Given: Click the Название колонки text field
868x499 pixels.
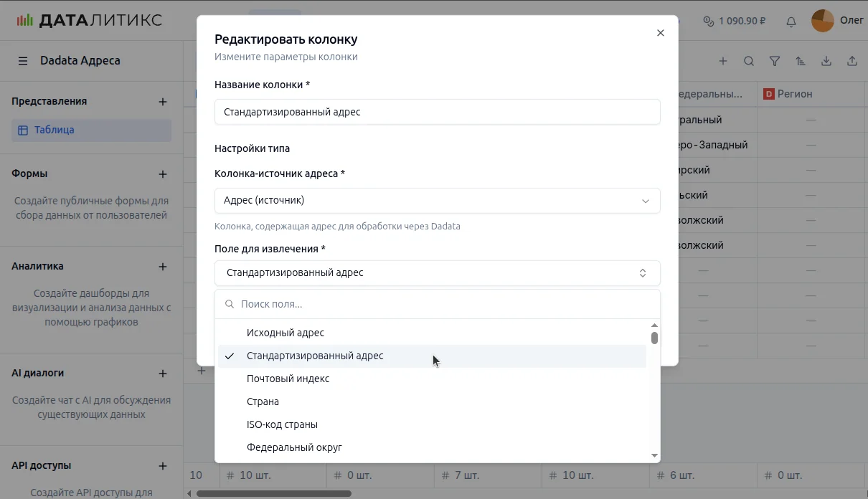Looking at the screenshot, I should point(437,112).
